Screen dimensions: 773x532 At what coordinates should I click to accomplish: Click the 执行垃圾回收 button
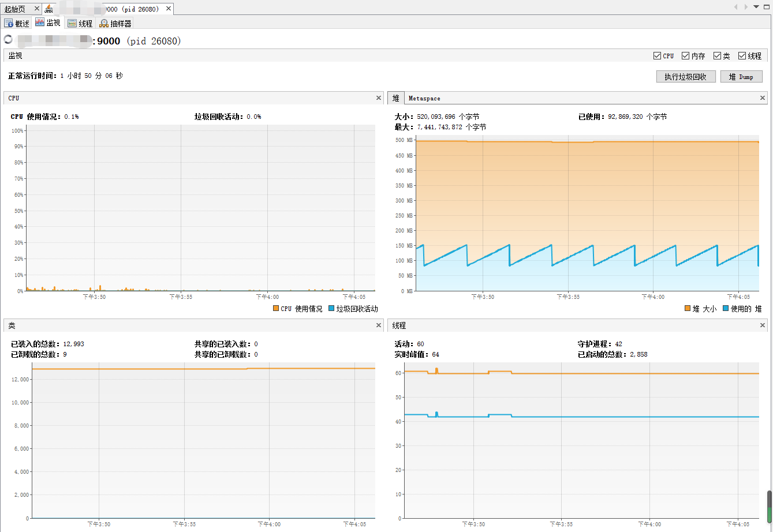coord(685,76)
